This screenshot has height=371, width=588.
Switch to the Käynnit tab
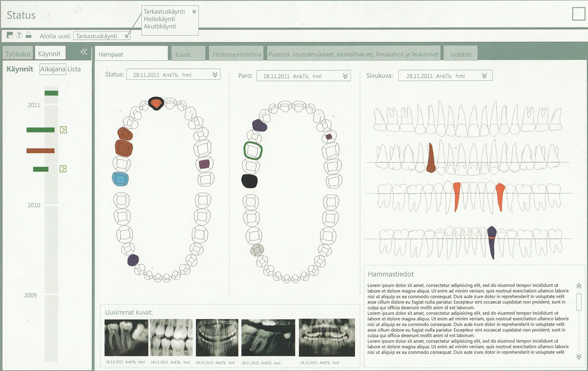[49, 53]
